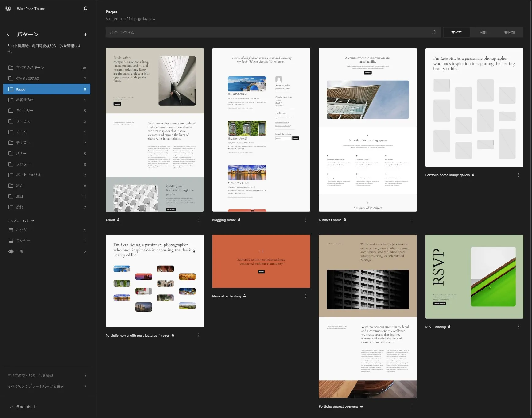
Task: Open options menu for Newsletter landing
Action: click(x=305, y=296)
